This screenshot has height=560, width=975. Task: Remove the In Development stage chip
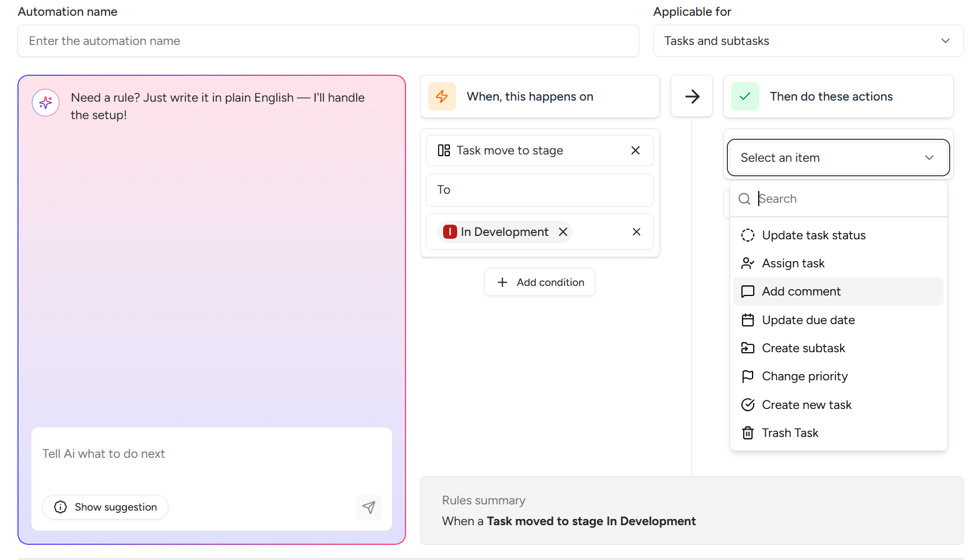(x=563, y=232)
